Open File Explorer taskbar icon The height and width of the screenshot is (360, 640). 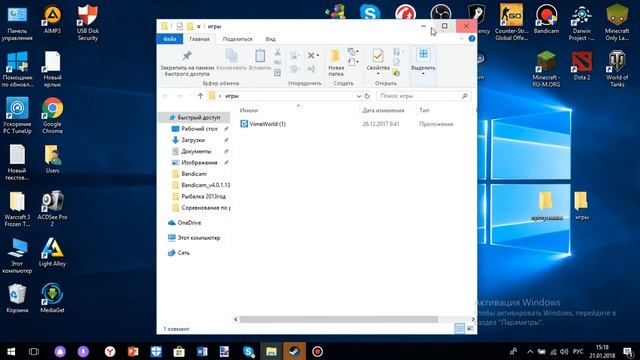[271, 351]
